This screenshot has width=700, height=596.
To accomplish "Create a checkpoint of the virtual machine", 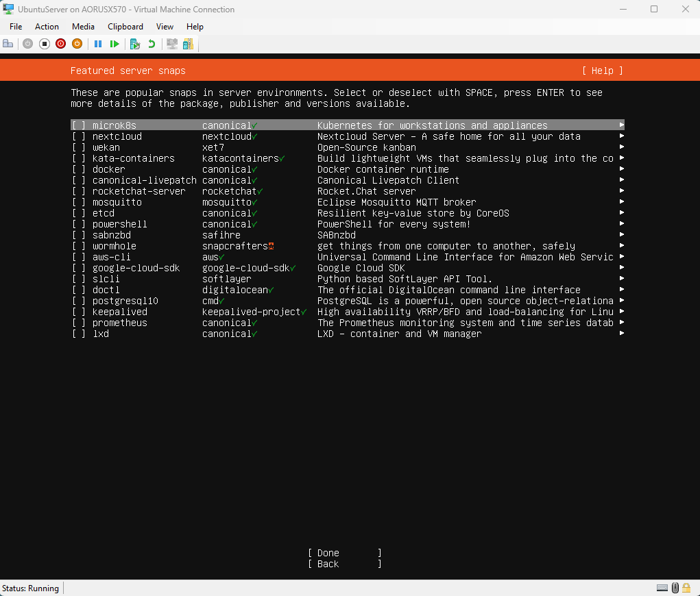I will click(x=135, y=44).
